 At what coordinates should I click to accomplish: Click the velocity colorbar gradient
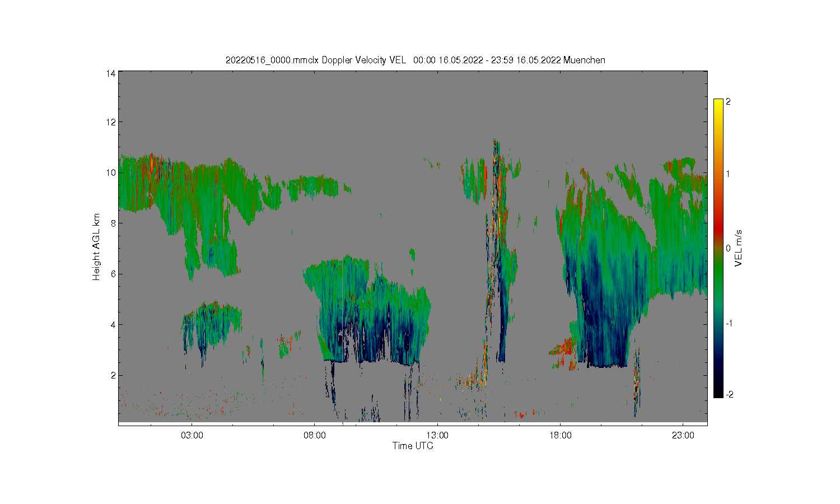click(x=718, y=248)
